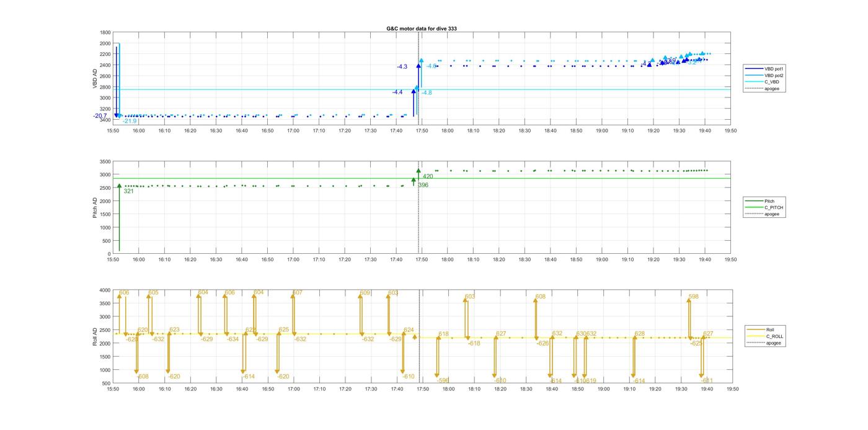
Task: Click the "-21.9" VBD data label
Action: tap(129, 121)
